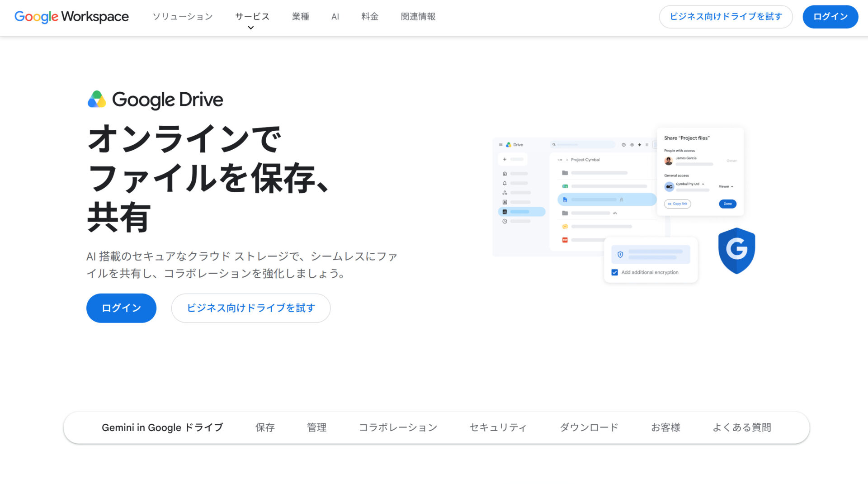This screenshot has height=484, width=868.
Task: Click the Drive app mockup illustration
Action: [x=574, y=197]
